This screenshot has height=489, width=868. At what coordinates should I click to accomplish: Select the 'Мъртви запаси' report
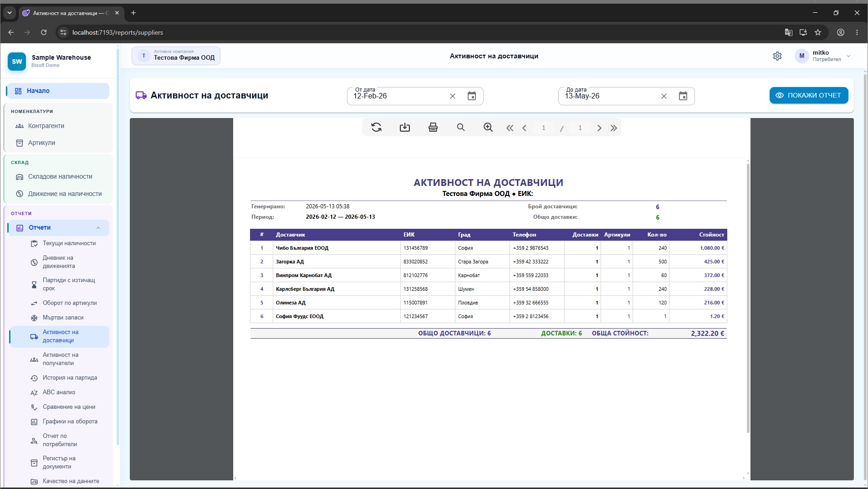(x=63, y=318)
